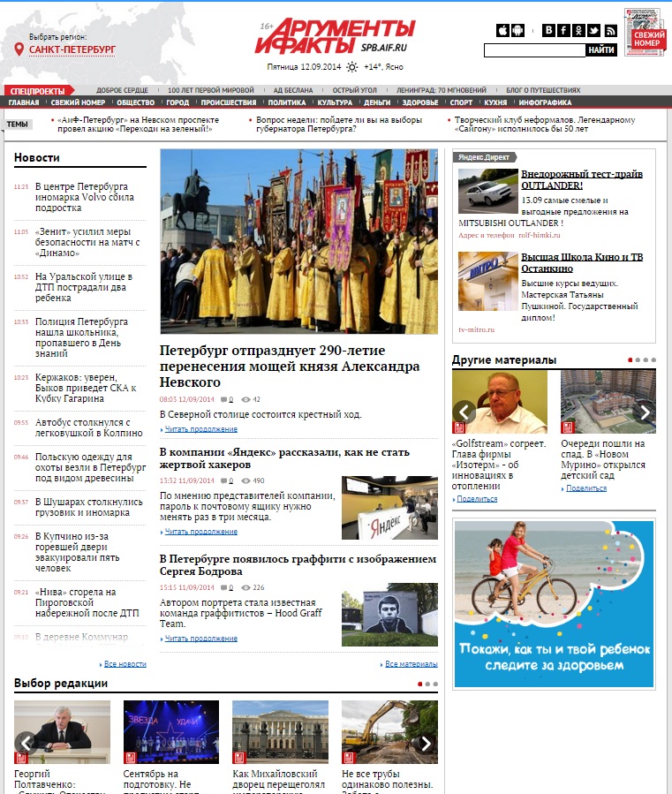Click the region location pin icon
Image resolution: width=672 pixels, height=794 pixels.
(x=19, y=49)
